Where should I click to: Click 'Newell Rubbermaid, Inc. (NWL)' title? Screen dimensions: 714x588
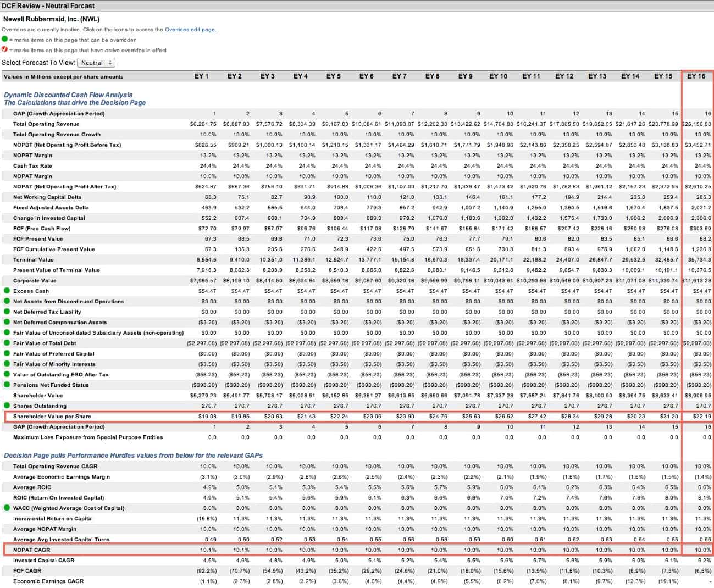coord(52,19)
